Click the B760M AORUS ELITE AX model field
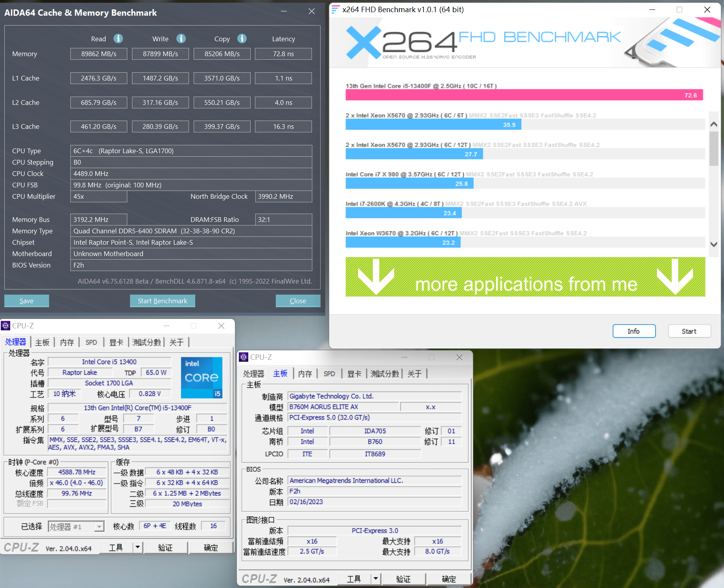Screen dimensions: 724x588 click(343, 407)
